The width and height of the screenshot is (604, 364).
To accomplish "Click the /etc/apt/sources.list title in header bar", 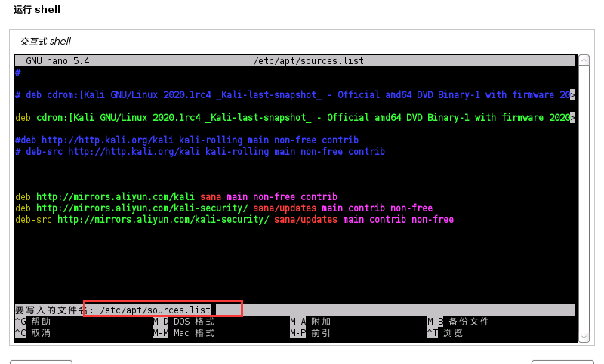I will click(x=308, y=61).
